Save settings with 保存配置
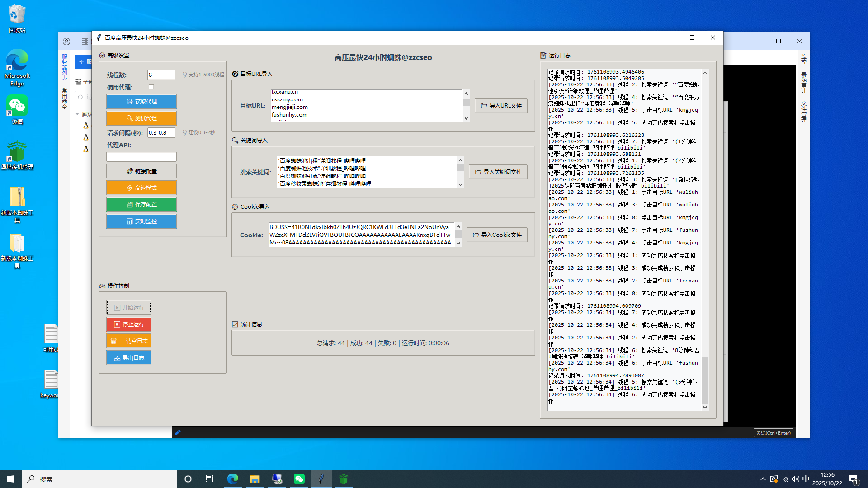 142,205
